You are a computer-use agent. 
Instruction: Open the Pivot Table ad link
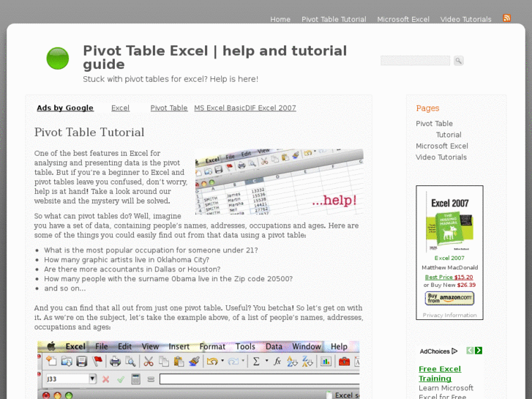(x=169, y=108)
